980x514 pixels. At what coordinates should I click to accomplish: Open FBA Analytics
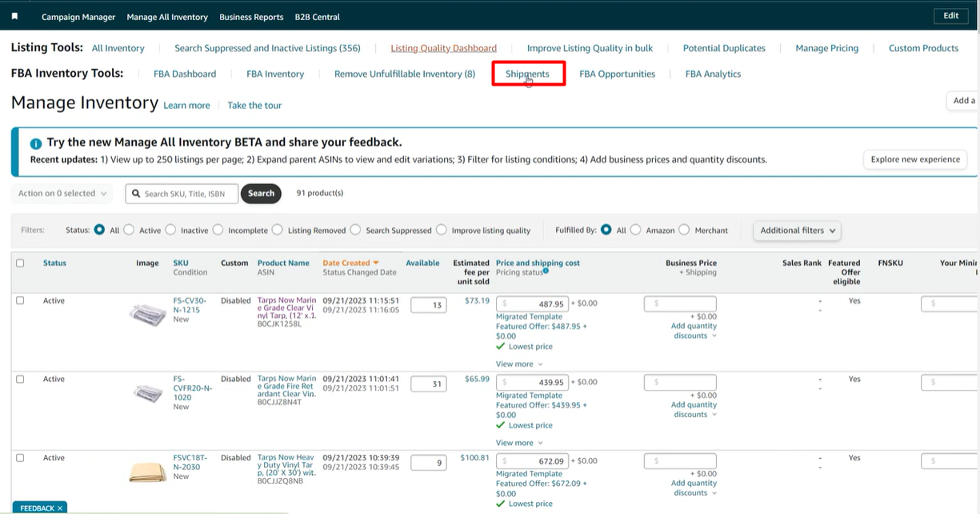pyautogui.click(x=713, y=74)
